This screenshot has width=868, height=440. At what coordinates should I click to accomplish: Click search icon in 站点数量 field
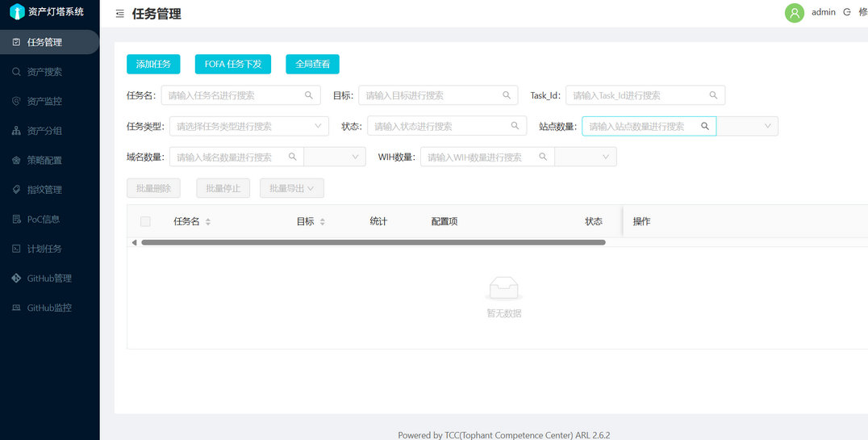click(705, 126)
